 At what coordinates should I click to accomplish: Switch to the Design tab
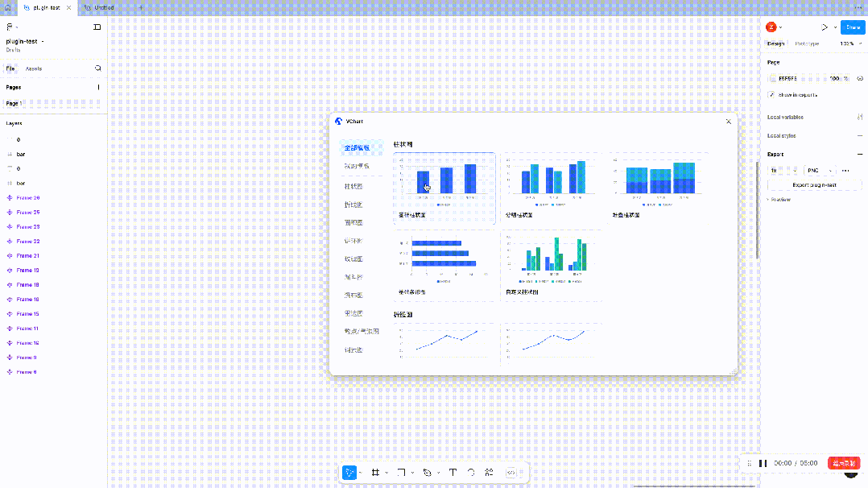(x=775, y=43)
